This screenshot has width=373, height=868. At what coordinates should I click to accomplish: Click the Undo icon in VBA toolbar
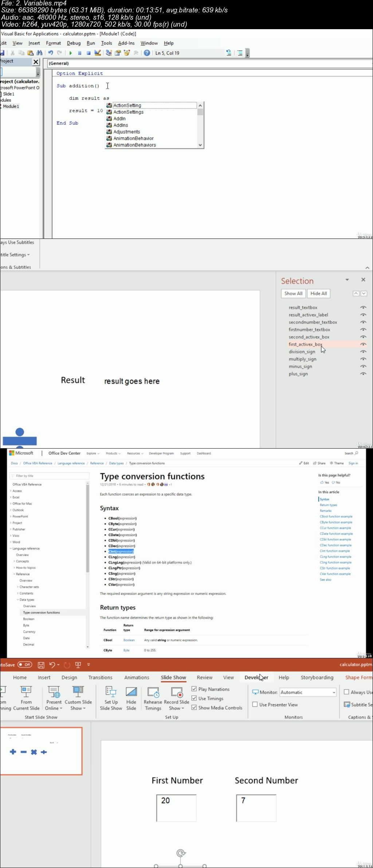51,53
